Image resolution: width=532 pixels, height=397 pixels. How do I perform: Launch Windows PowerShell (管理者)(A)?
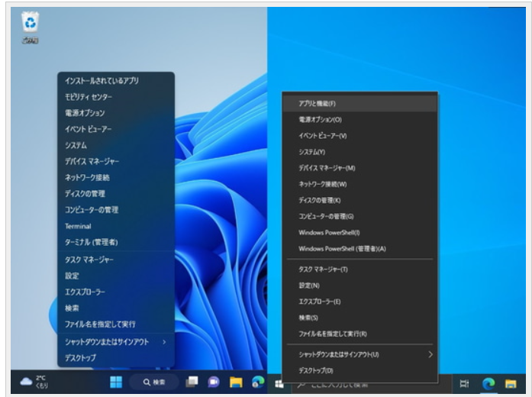pyautogui.click(x=360, y=249)
